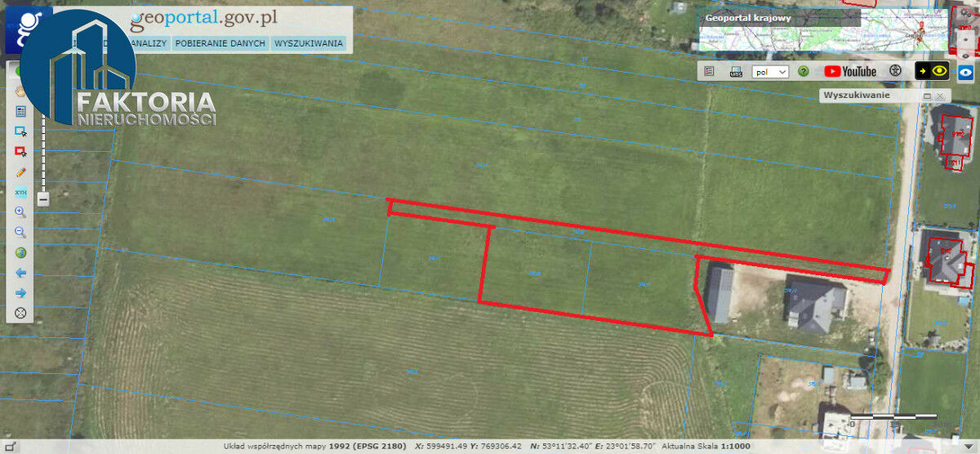Viewport: 980px width, 454px height.
Task: Toggle high contrast yellow eye mode
Action: pos(932,71)
